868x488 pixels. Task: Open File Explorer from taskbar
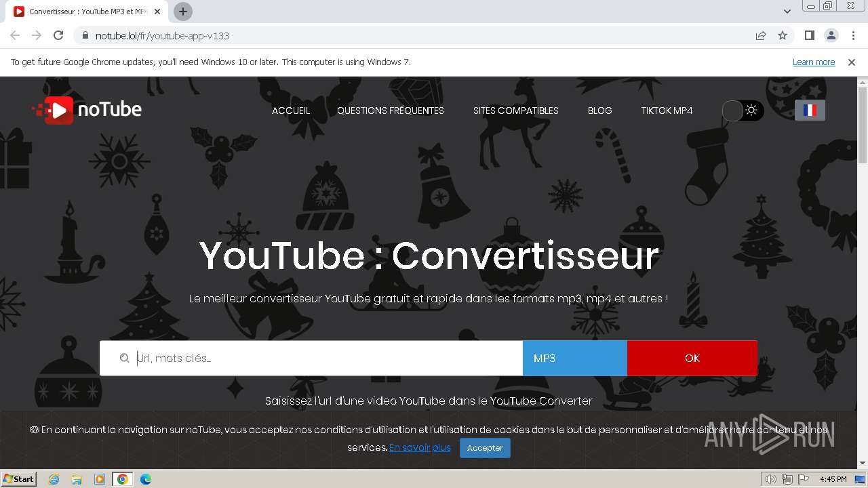[x=77, y=479]
